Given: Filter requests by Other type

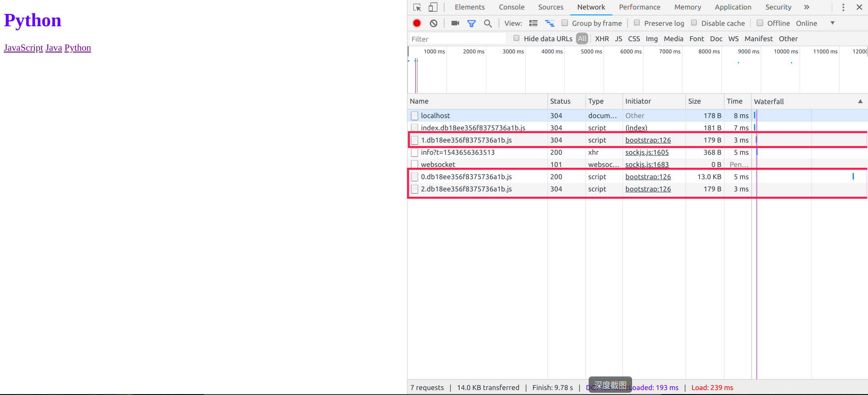Looking at the screenshot, I should click(x=788, y=39).
